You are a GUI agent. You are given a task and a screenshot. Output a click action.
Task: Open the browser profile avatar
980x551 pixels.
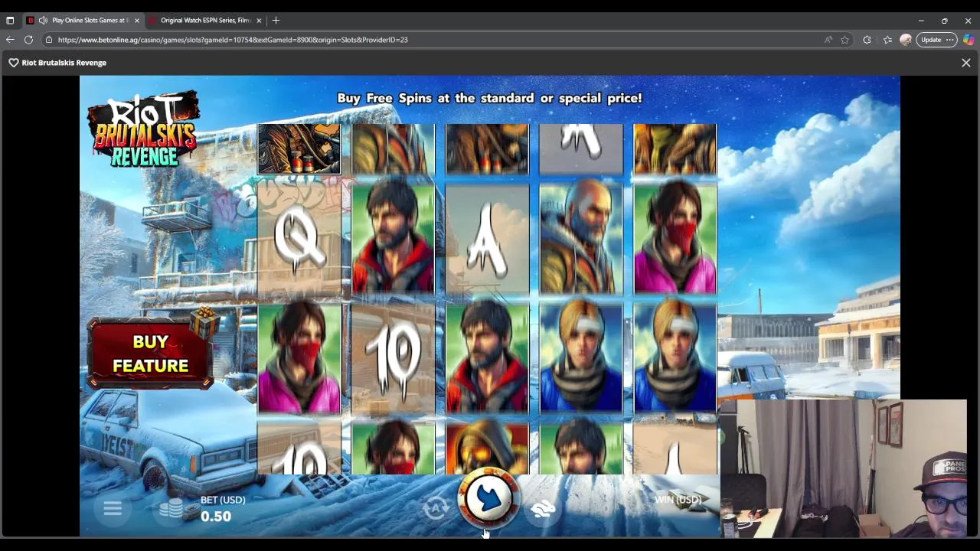click(x=906, y=40)
